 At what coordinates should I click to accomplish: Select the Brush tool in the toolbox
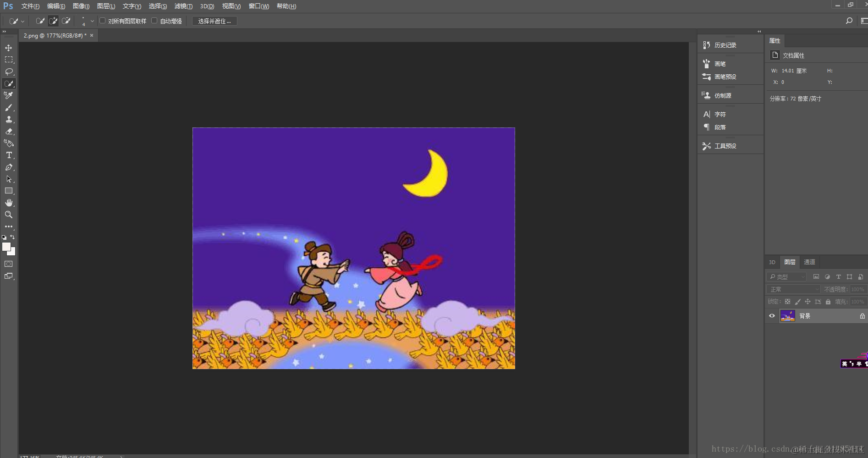coord(9,107)
